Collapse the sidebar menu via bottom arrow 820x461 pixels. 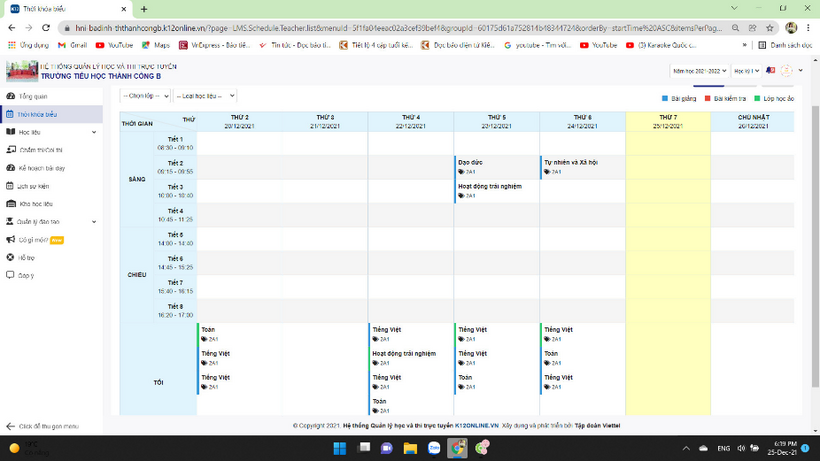[x=11, y=426]
